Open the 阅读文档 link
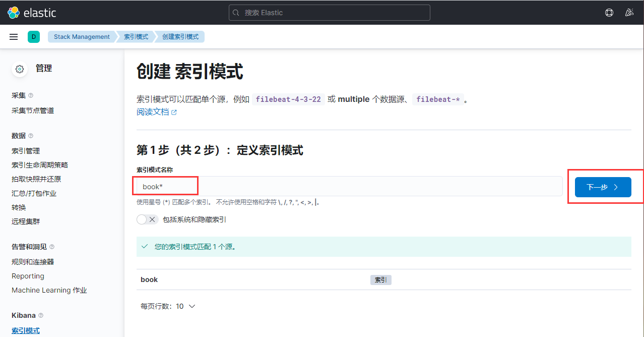The image size is (644, 337). pos(152,111)
